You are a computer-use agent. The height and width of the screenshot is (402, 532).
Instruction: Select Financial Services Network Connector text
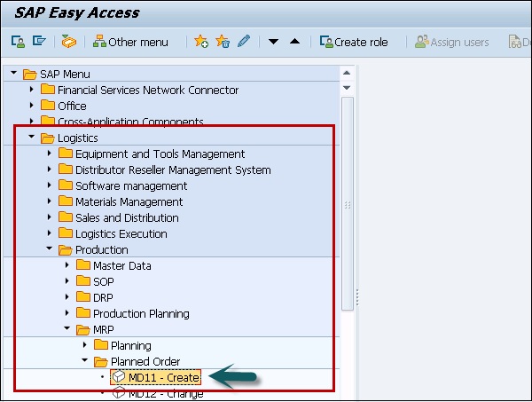tap(148, 90)
